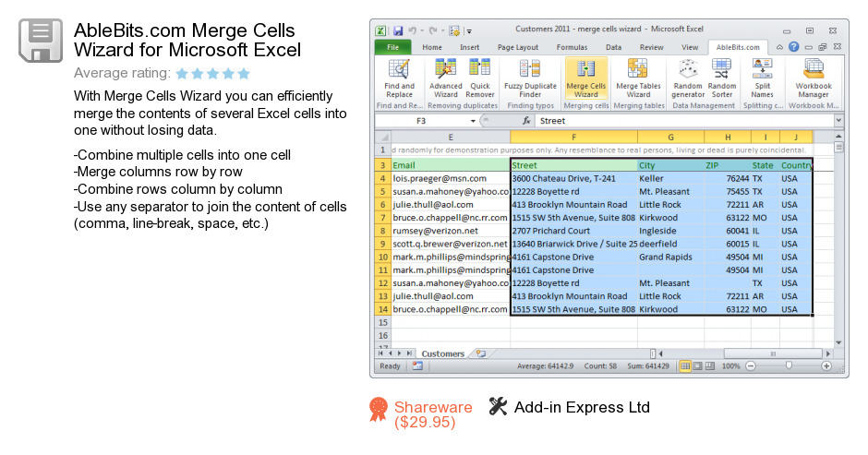Open the Customize Quick Access Toolbar dropdown

click(x=469, y=31)
